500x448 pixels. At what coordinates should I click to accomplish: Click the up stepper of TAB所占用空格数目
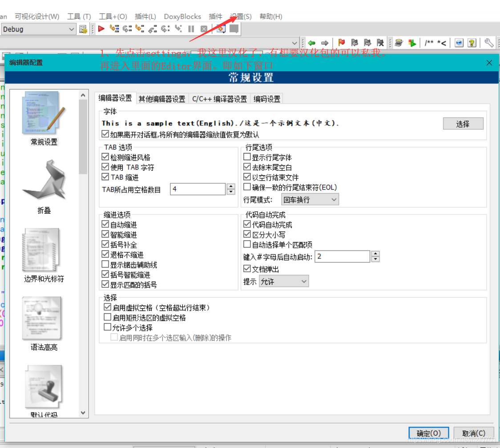(x=230, y=186)
